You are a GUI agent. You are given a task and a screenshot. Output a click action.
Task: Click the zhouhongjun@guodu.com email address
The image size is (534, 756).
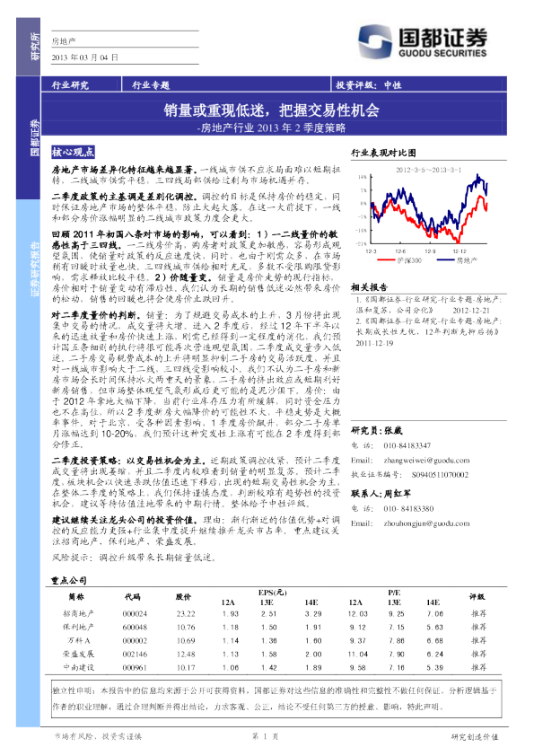[x=426, y=523]
